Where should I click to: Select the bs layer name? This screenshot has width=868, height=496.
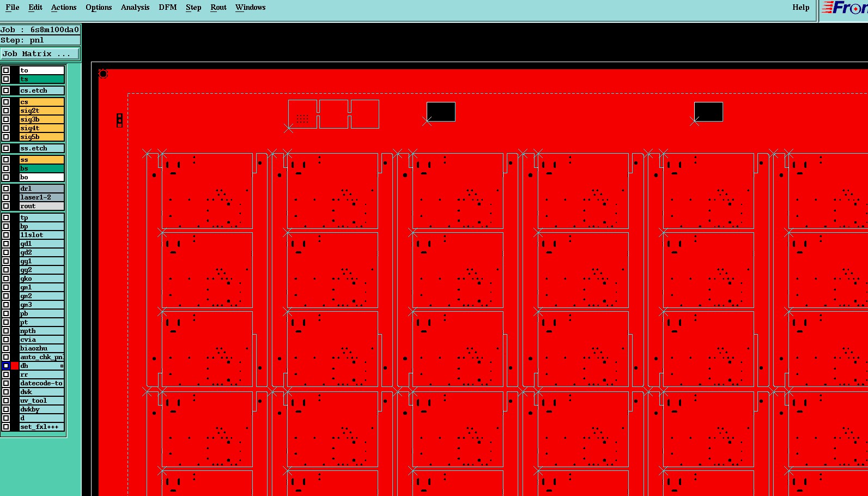[42, 168]
